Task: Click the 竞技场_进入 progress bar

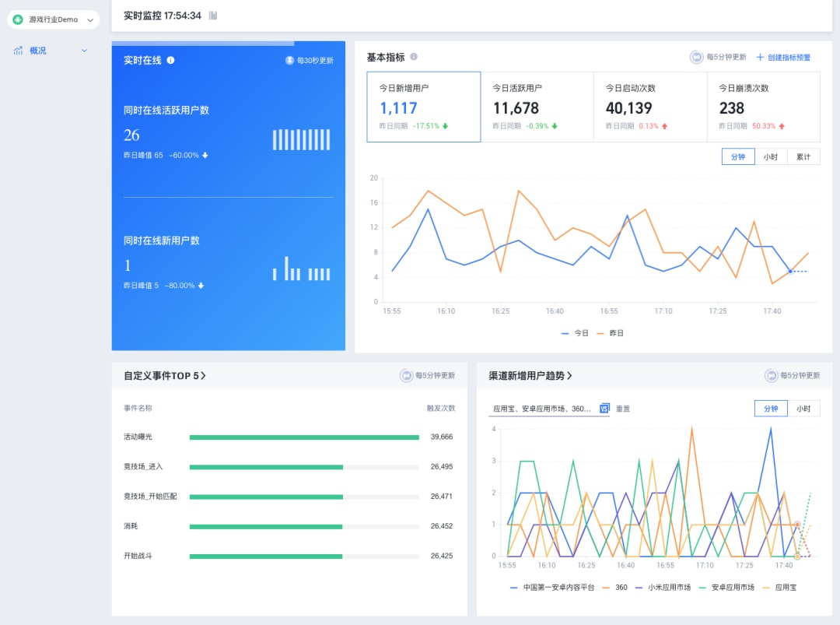Action: (x=304, y=467)
